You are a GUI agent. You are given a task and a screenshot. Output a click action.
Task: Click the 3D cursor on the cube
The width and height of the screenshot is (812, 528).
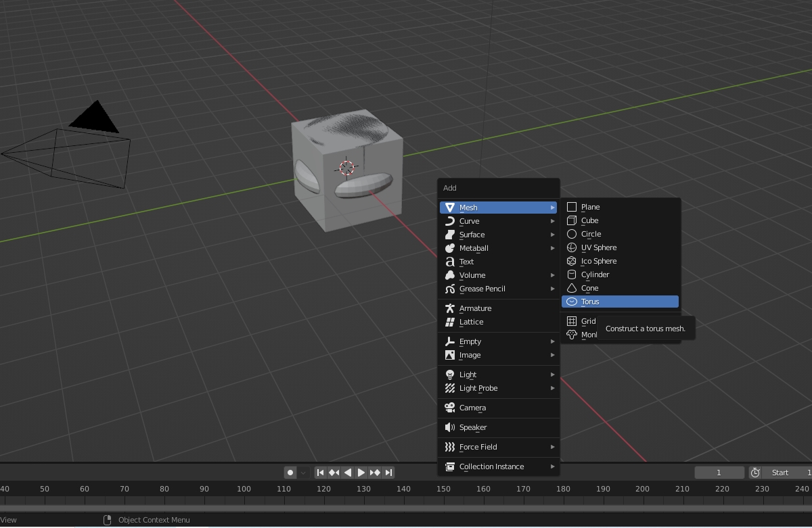[347, 168]
